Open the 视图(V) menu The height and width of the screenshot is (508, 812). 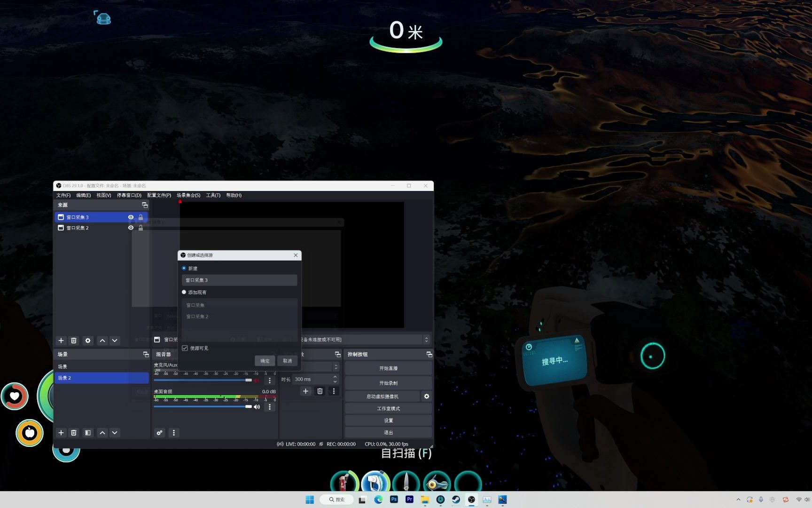click(x=104, y=195)
